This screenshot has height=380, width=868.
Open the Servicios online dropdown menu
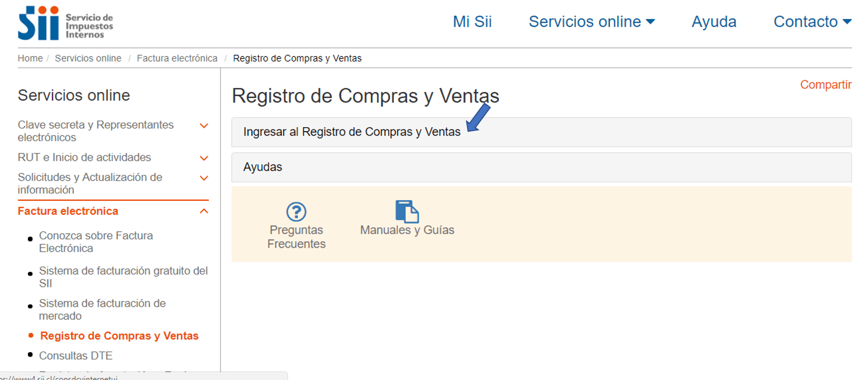[x=592, y=22]
